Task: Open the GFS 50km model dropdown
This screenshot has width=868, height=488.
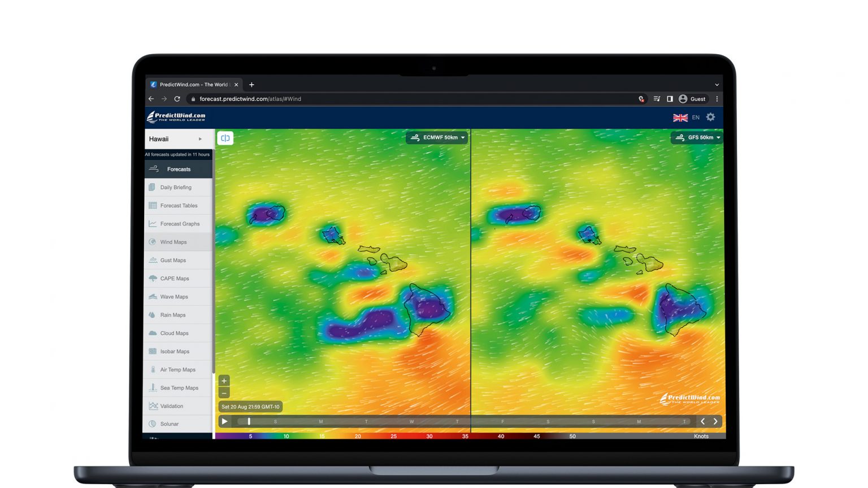Action: (696, 137)
